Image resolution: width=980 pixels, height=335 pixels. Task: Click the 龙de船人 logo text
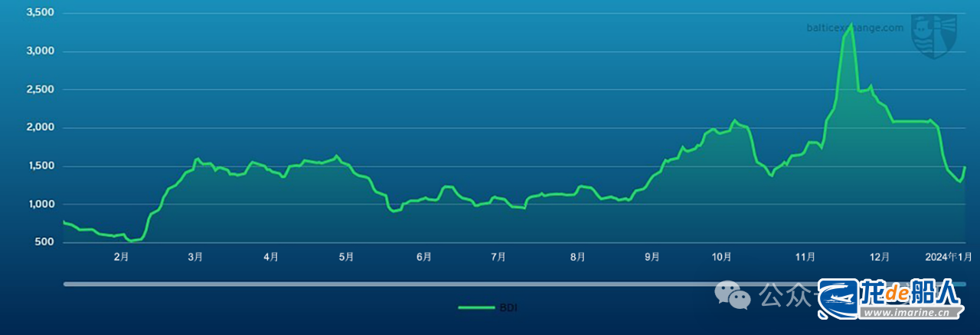coord(919,294)
